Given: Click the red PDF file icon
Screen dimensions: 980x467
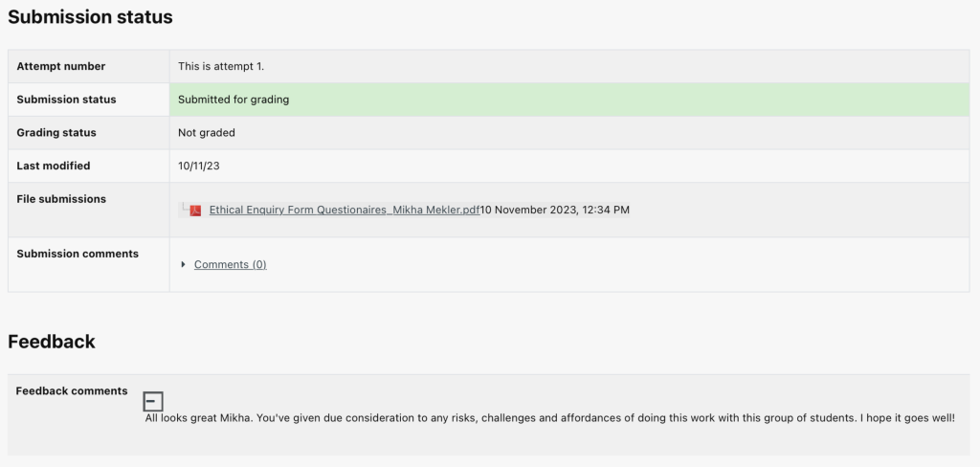Looking at the screenshot, I should (x=195, y=211).
